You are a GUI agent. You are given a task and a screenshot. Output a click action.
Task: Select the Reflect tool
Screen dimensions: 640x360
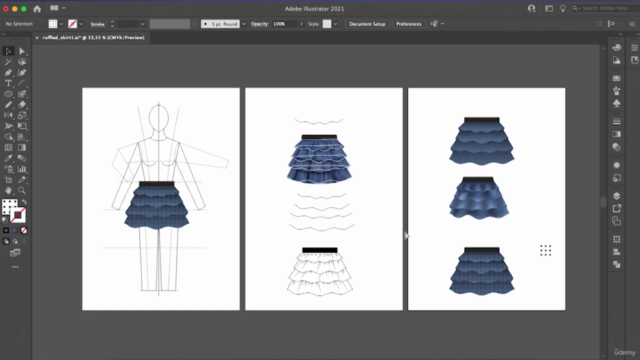(x=8, y=115)
